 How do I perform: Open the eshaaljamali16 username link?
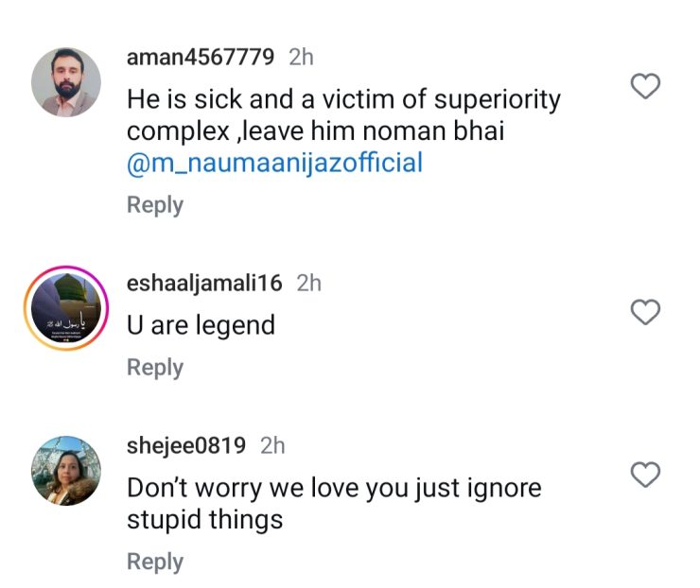point(205,283)
